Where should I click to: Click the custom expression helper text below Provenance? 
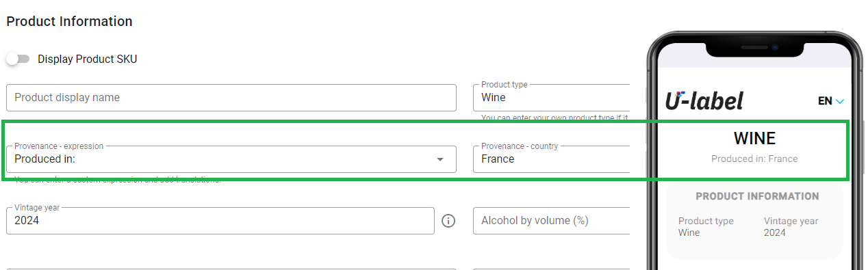click(117, 180)
